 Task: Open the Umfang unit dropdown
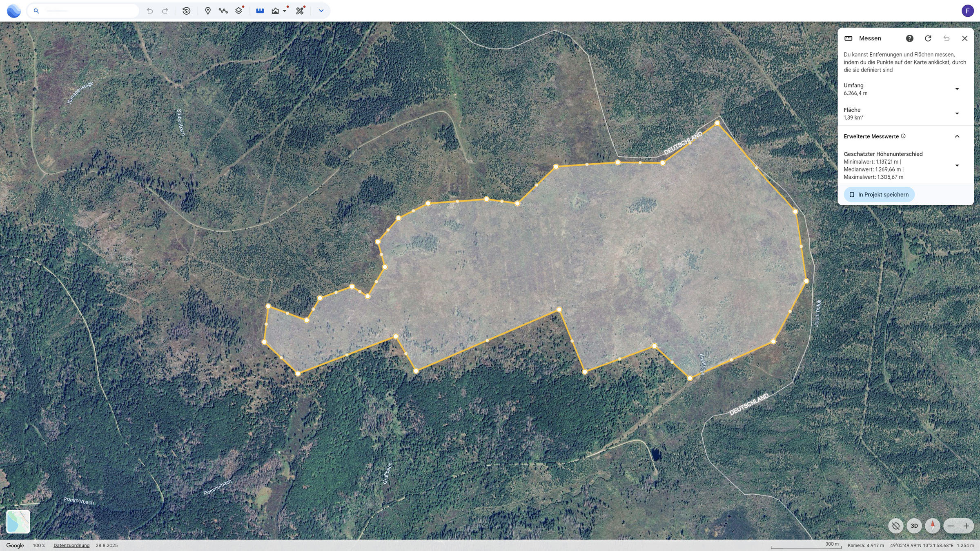point(957,89)
